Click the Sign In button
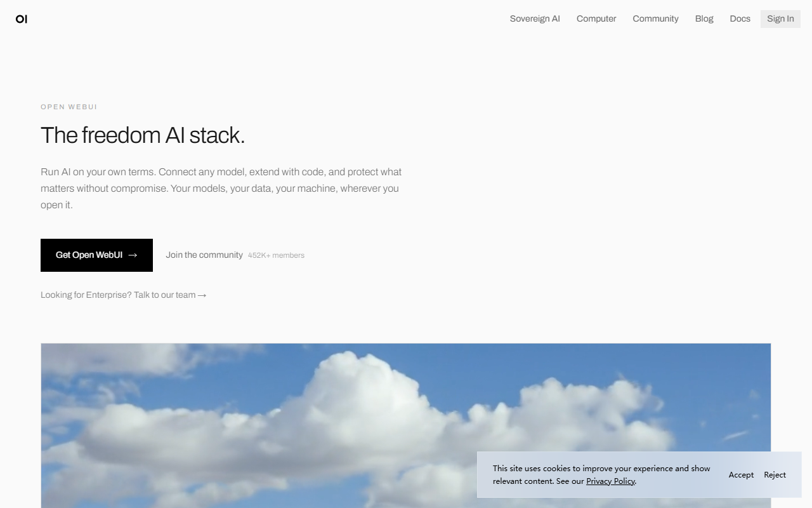The width and height of the screenshot is (812, 508). coord(780,19)
